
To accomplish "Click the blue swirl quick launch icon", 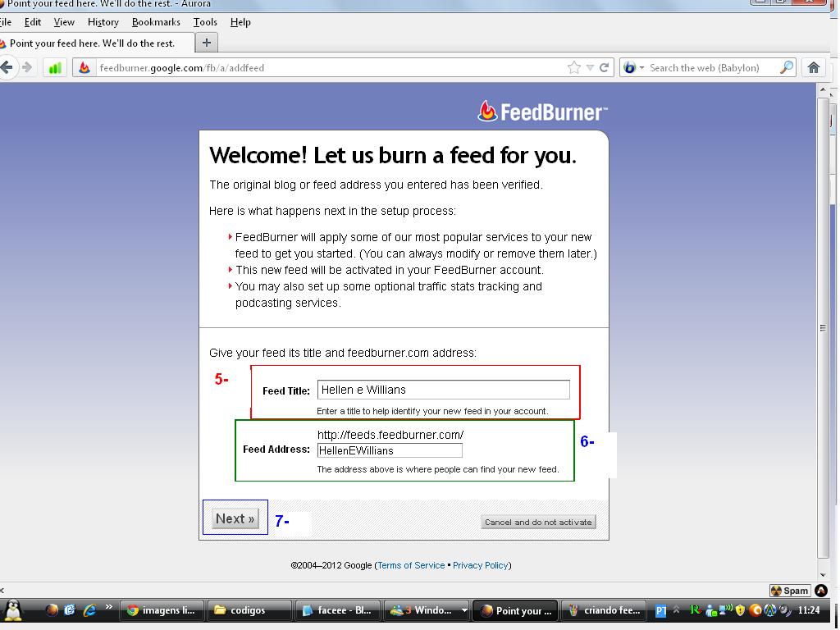I will (x=70, y=609).
